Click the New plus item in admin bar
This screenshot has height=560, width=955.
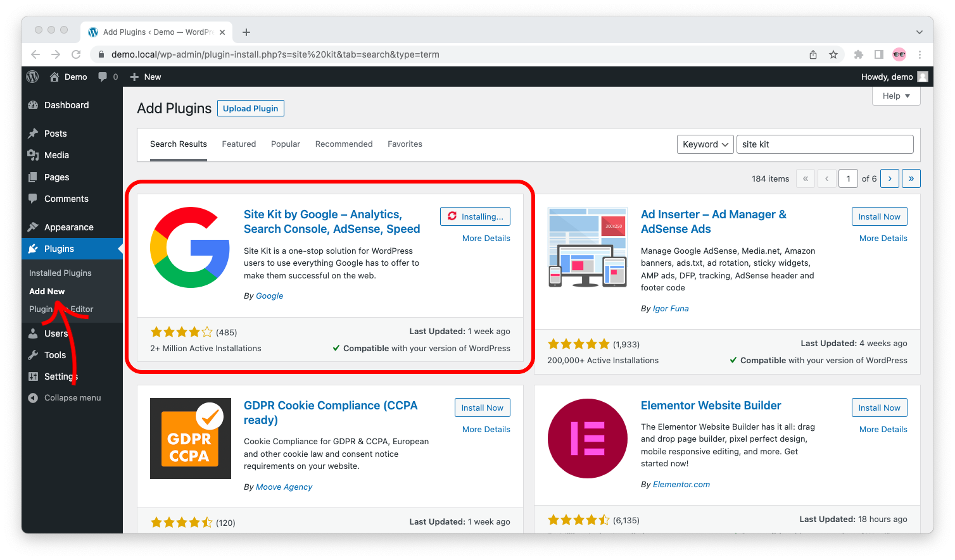pyautogui.click(x=146, y=77)
